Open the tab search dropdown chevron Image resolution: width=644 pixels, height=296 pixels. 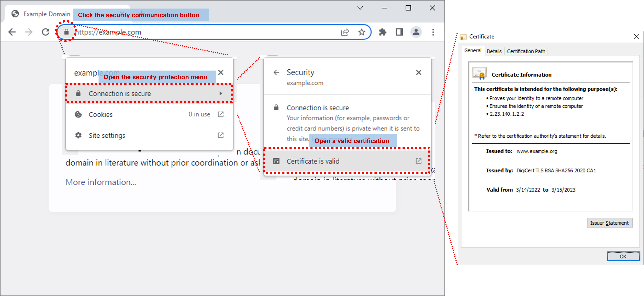pos(360,8)
